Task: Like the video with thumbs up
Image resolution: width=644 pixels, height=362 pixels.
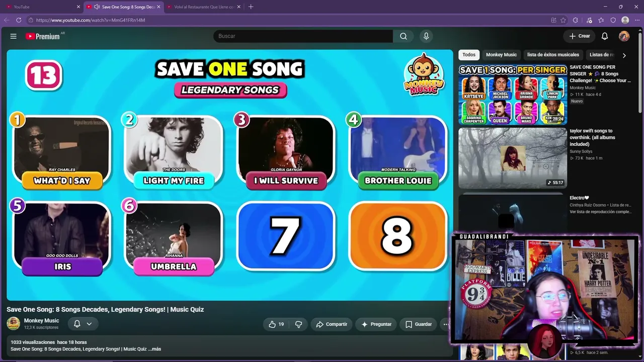Action: (277, 324)
